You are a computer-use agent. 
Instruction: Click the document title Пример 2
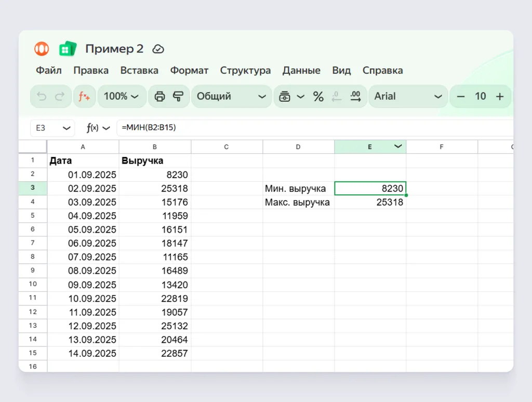[x=114, y=49]
